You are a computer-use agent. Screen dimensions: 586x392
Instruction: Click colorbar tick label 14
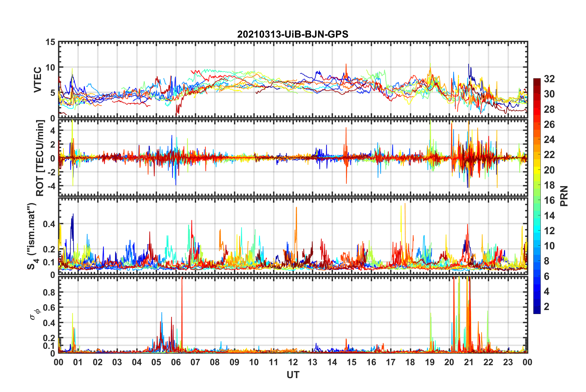549,216
